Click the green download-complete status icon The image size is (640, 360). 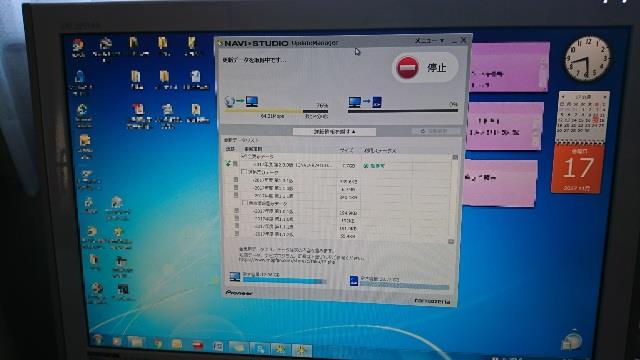366,166
